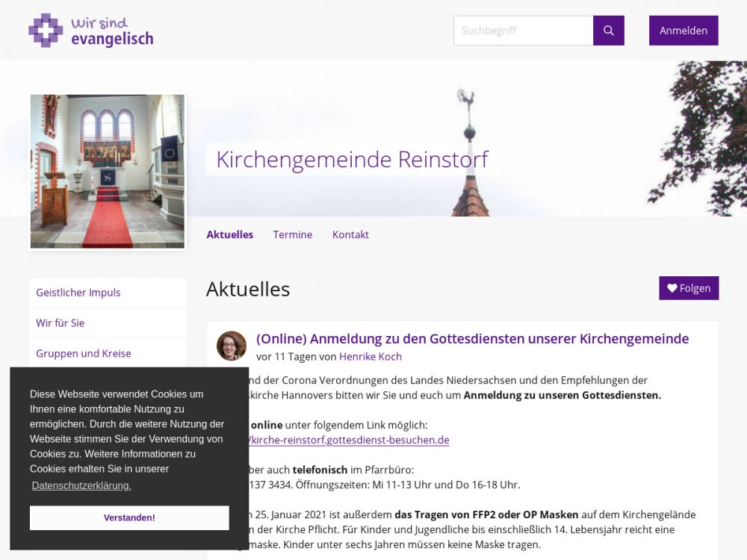Open Wir für Sie sidebar item
The height and width of the screenshot is (560, 747).
click(x=61, y=323)
